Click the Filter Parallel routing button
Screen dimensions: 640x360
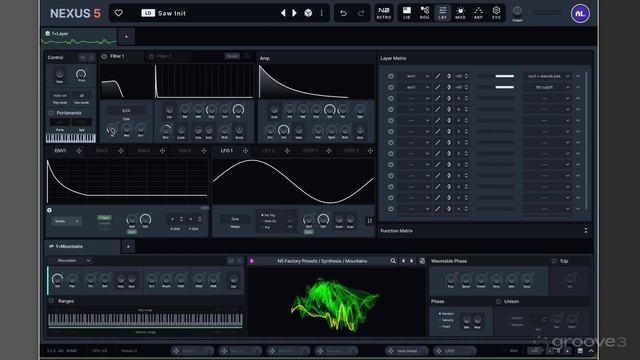tap(233, 56)
